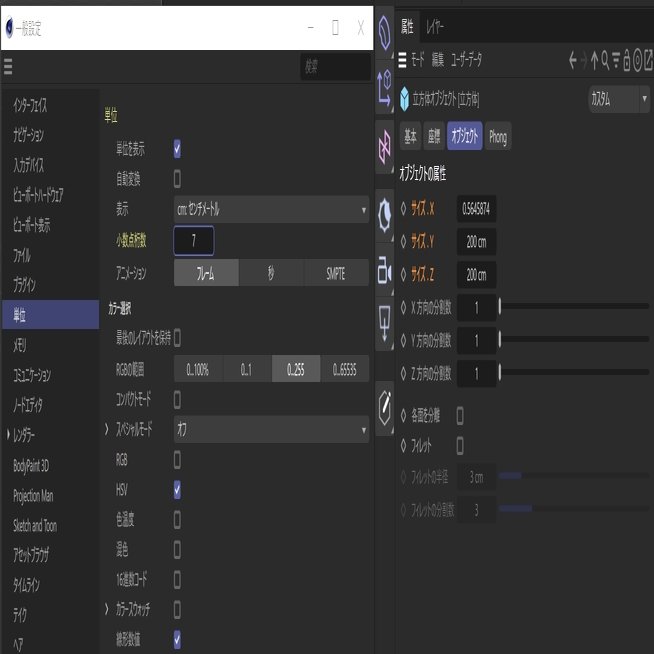Select フレーム animation unit button
The height and width of the screenshot is (654, 654).
tap(206, 273)
